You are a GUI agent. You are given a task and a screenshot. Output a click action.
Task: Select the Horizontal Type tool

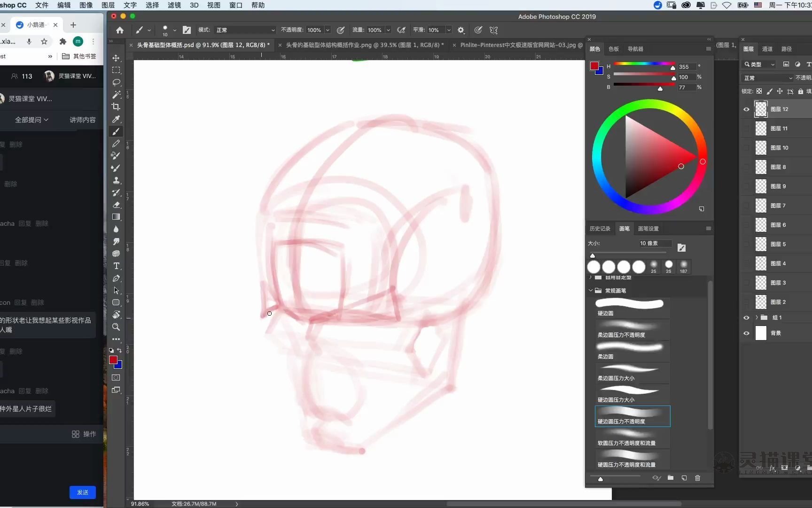(x=116, y=266)
